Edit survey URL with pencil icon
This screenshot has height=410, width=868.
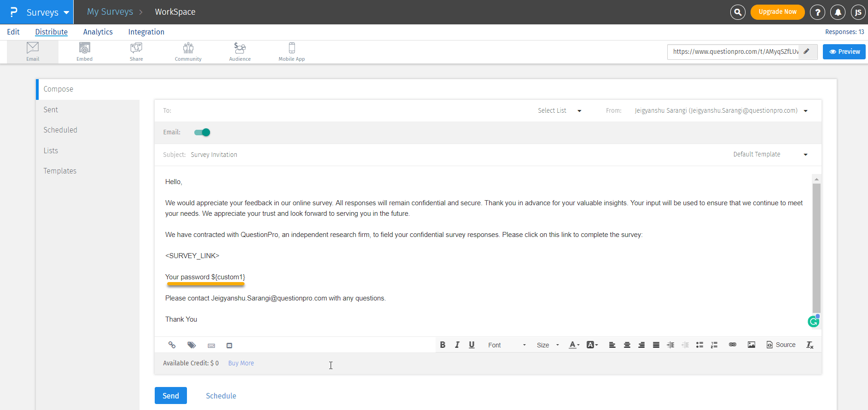[807, 52]
